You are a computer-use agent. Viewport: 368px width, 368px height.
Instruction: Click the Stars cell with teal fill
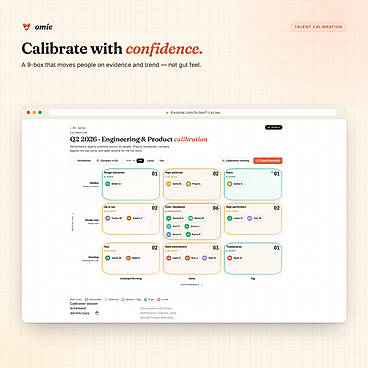253,184
